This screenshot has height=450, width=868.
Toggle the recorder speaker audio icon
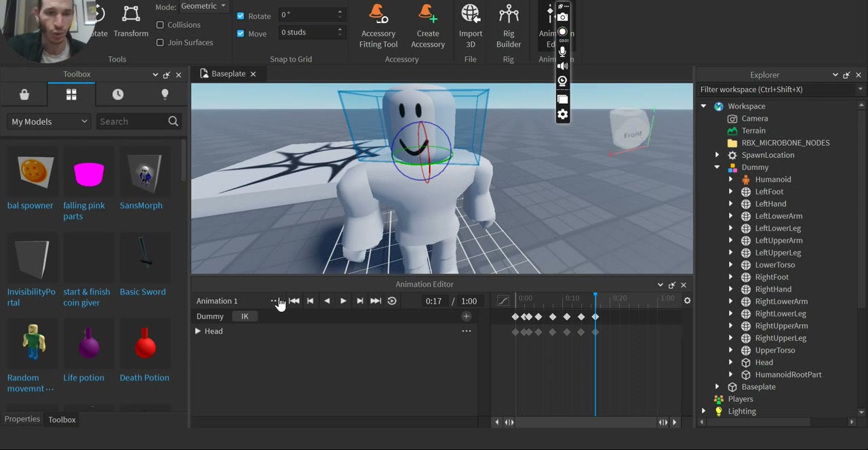tap(562, 66)
